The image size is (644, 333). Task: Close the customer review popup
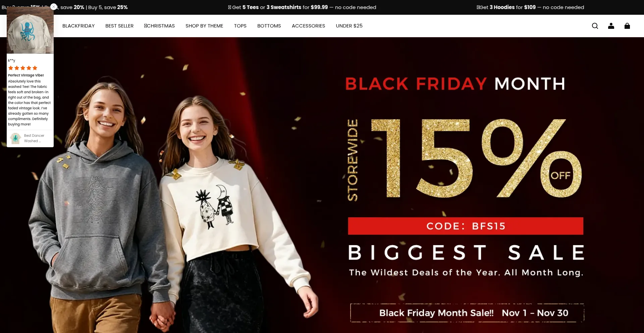click(x=54, y=7)
